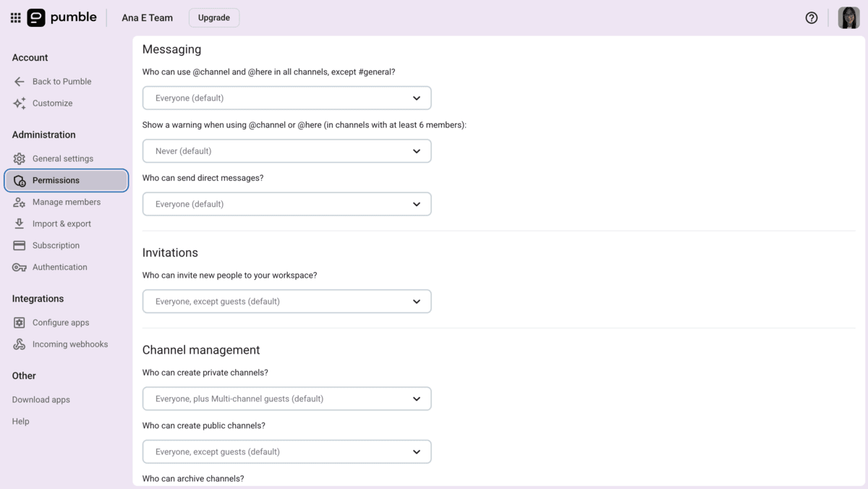Open the direct messages permission dropdown

[286, 204]
